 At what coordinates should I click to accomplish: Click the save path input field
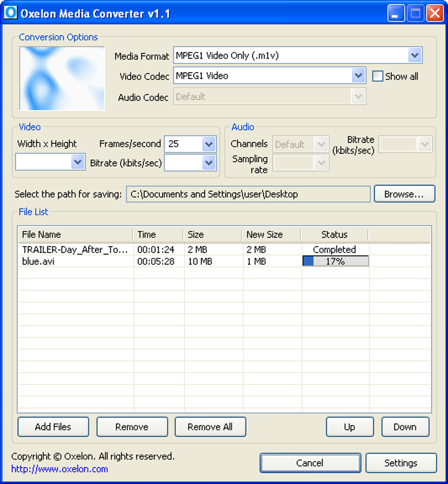tap(248, 194)
